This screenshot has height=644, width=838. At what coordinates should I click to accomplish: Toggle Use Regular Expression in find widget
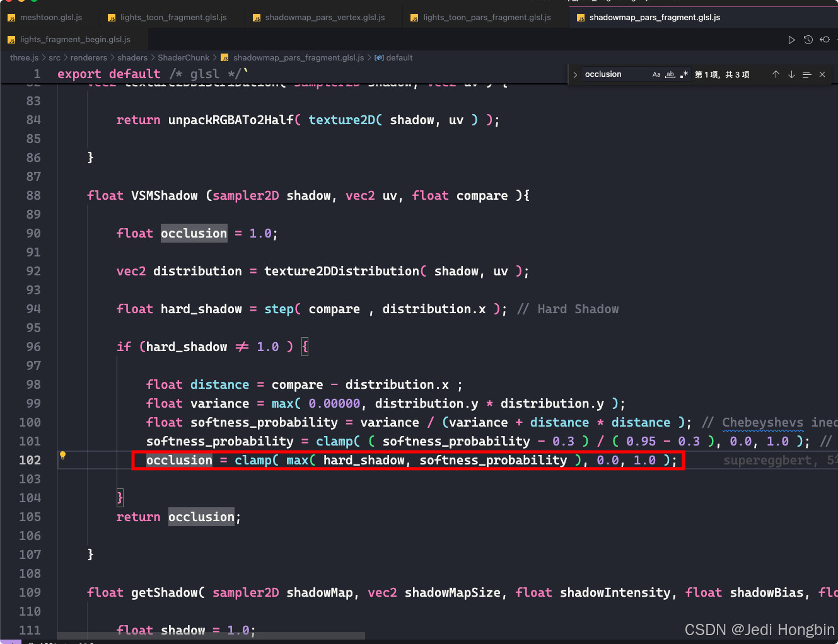click(x=684, y=74)
